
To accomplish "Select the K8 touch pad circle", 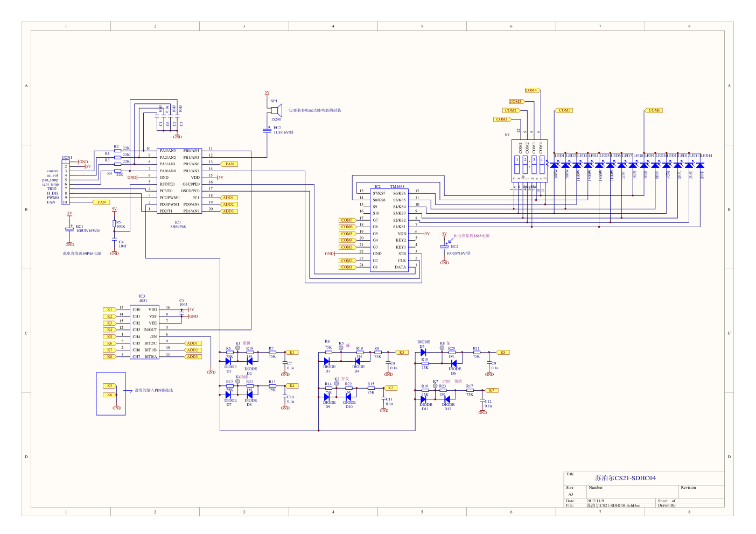I will (442, 348).
